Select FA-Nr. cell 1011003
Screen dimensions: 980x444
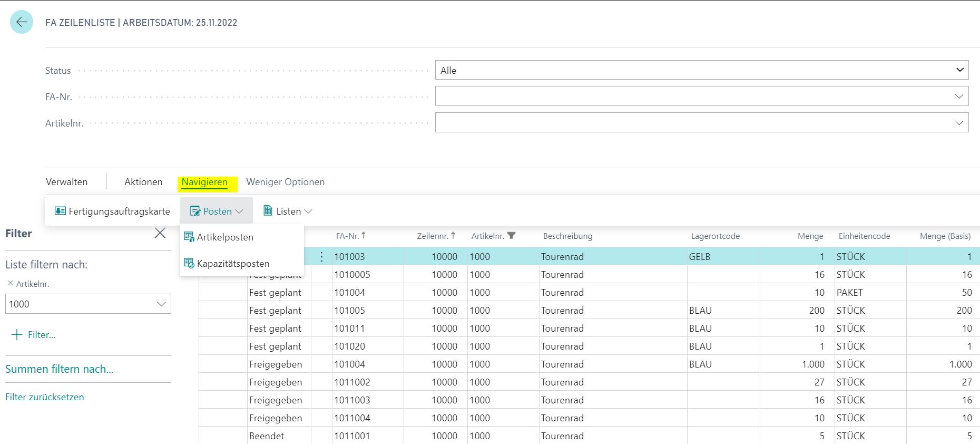tap(367, 400)
